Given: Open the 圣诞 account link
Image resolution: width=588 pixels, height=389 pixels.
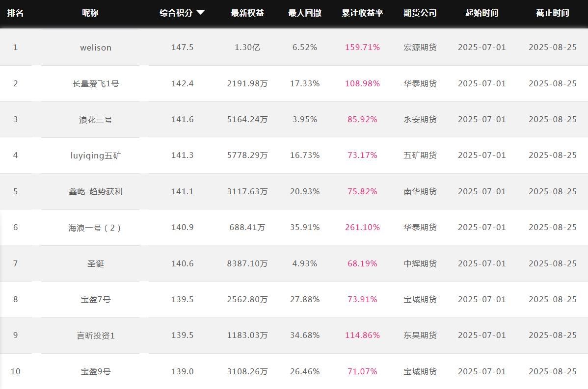Looking at the screenshot, I should [96, 263].
